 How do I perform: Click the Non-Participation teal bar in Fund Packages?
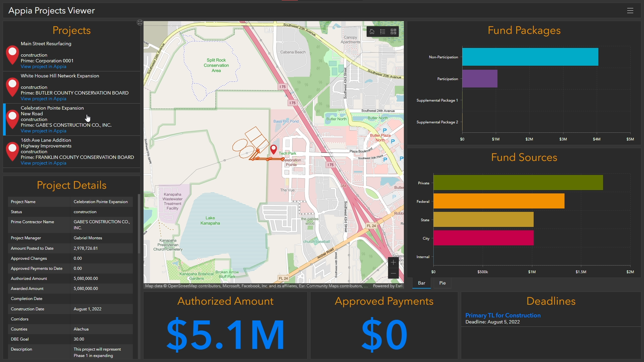[x=530, y=57]
